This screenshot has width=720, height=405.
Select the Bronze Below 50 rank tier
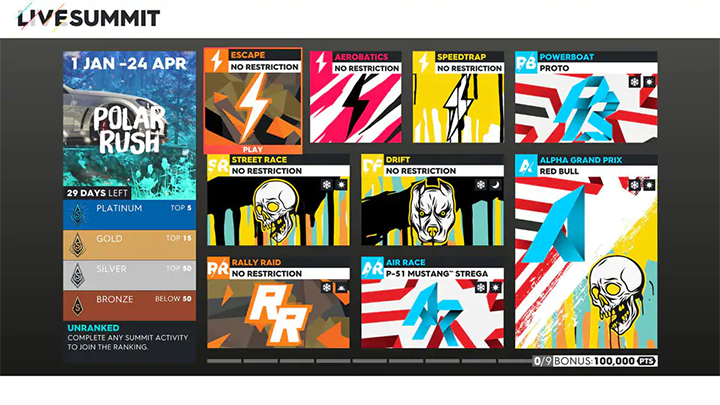(129, 305)
